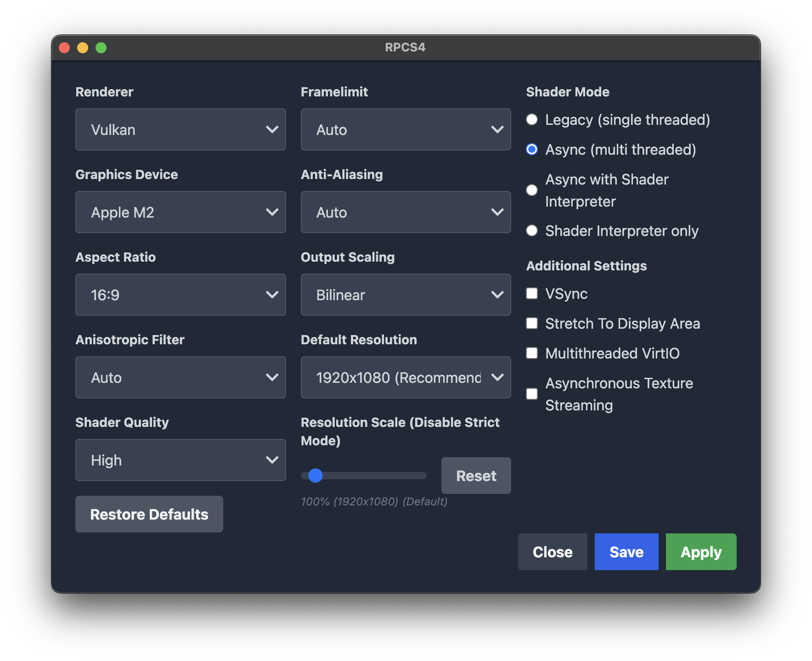Select Legacy (single threaded) shader mode
Viewport: 812px width, 661px height.
[532, 120]
